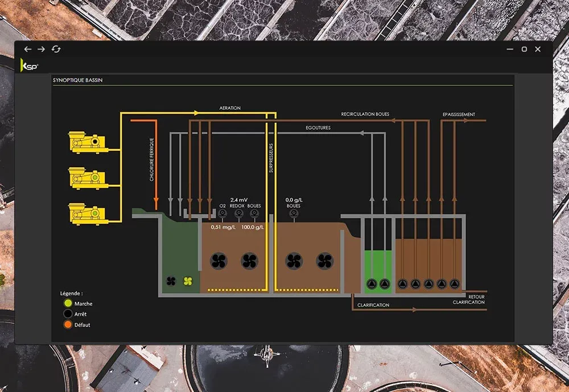This screenshot has height=392, width=569.
Task: Click the green Marche legend indicator
Action: 68,304
